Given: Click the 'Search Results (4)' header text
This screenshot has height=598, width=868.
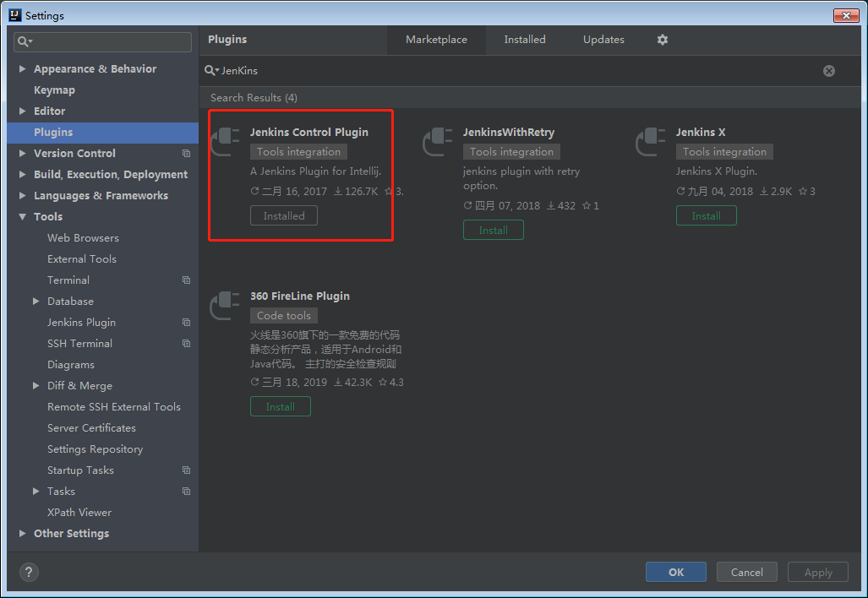Looking at the screenshot, I should pos(254,98).
